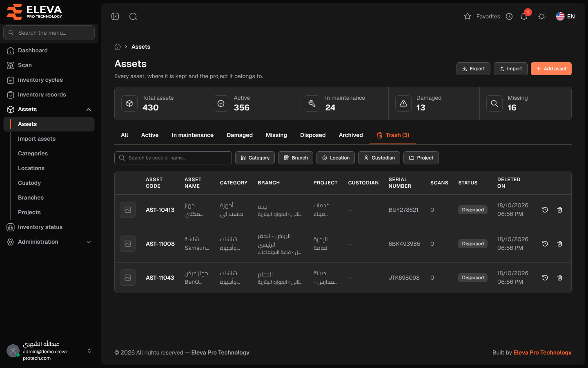Screen dimensions: 588x368
Task: Click the home breadcrumb icon
Action: point(118,47)
